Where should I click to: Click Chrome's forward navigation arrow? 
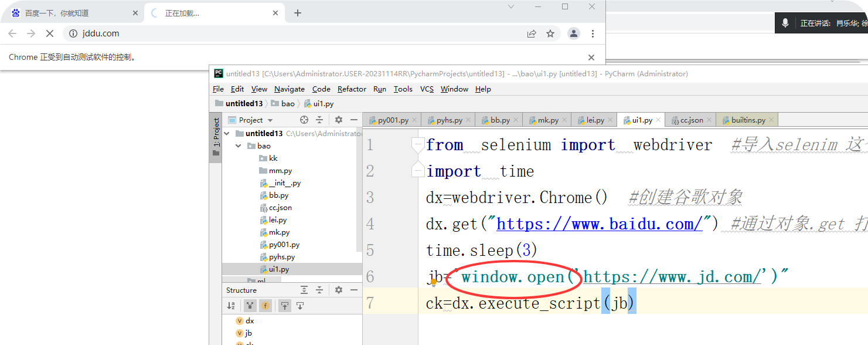[31, 33]
